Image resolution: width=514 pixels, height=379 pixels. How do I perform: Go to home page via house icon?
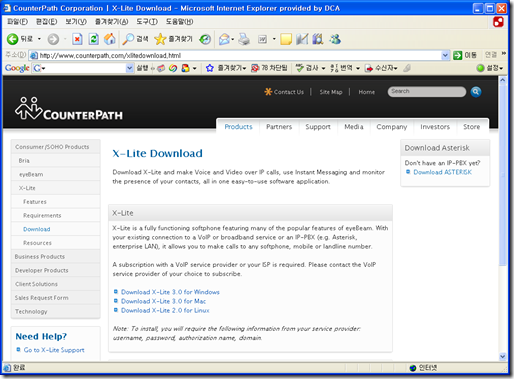110,39
